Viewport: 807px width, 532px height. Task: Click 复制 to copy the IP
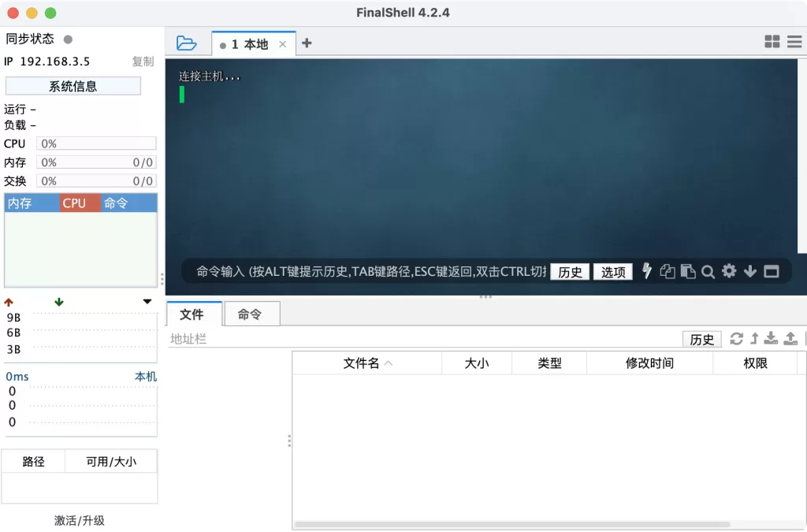tap(143, 61)
